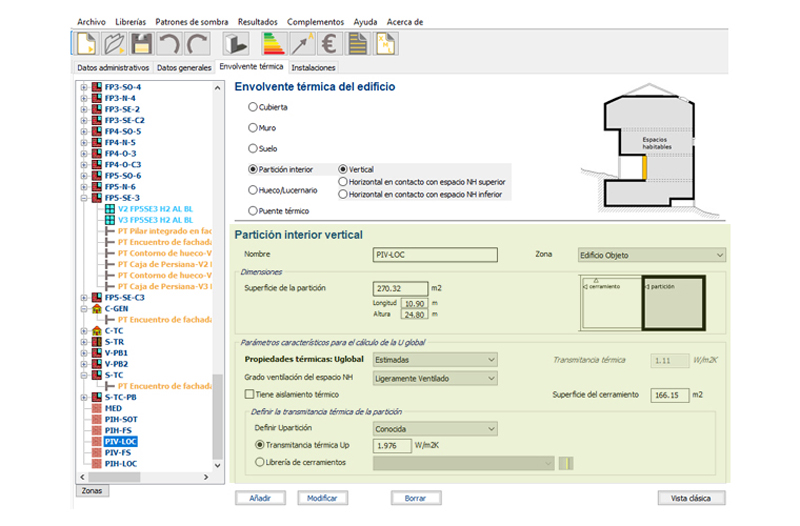Click the New file toolbar icon
Screen dimensions: 800x526
pos(87,44)
